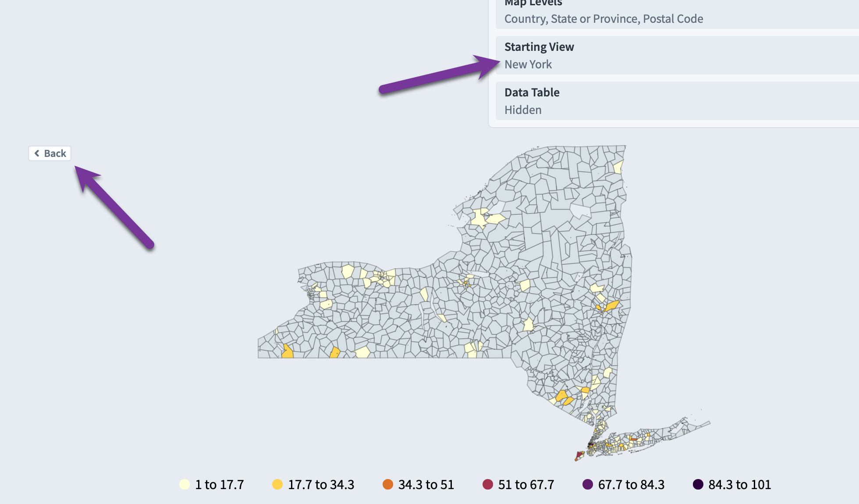Select the Hidden data table value

[x=523, y=110]
